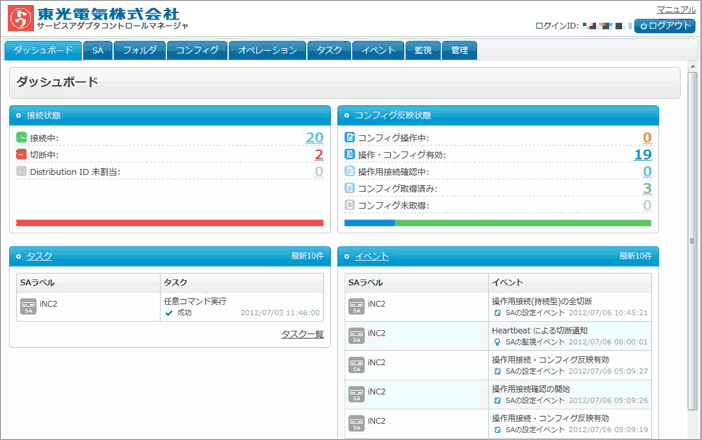Click the red 切断中 status icon
The height and width of the screenshot is (440, 702).
[22, 154]
